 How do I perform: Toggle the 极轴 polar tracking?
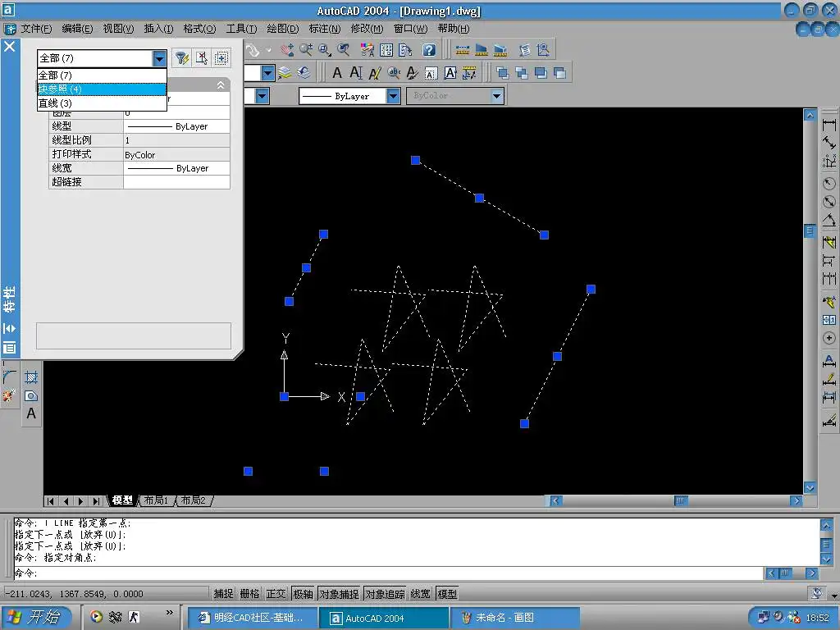point(303,594)
